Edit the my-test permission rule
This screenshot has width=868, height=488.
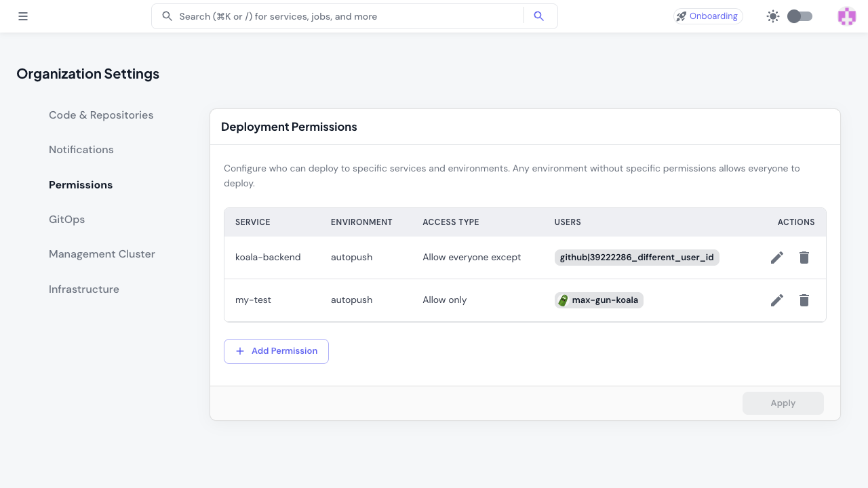click(776, 300)
